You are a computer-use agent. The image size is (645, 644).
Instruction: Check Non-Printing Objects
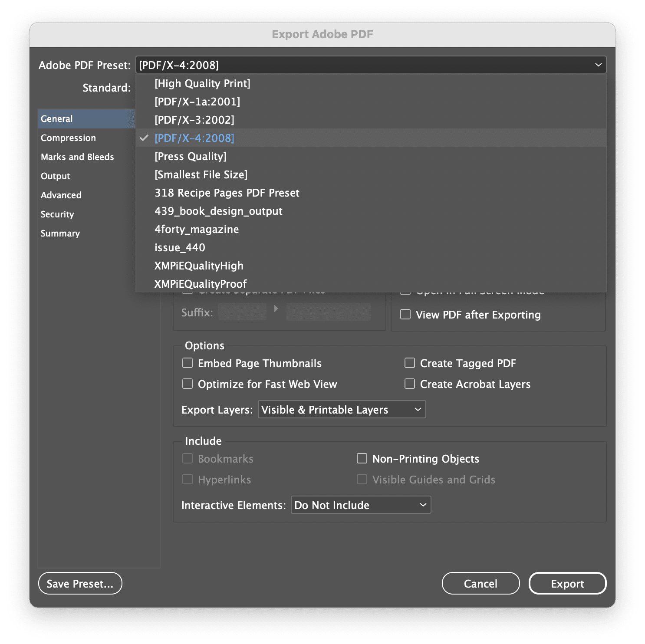coord(362,458)
